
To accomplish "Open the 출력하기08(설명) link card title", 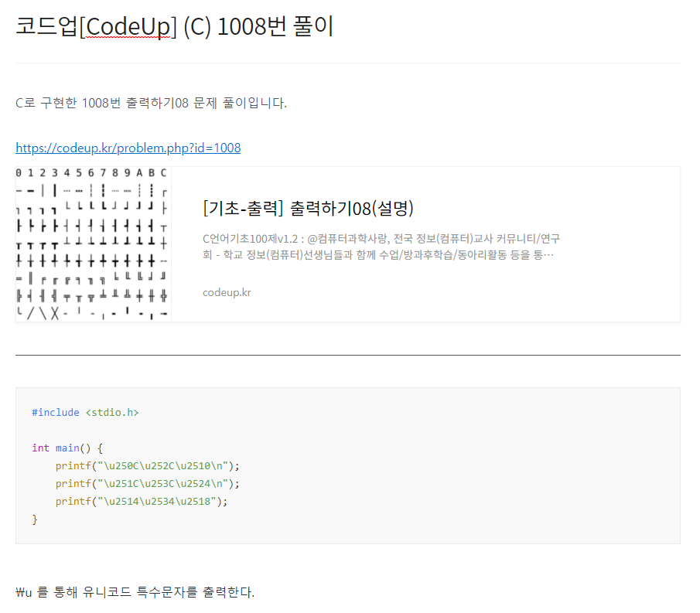I will point(308,209).
